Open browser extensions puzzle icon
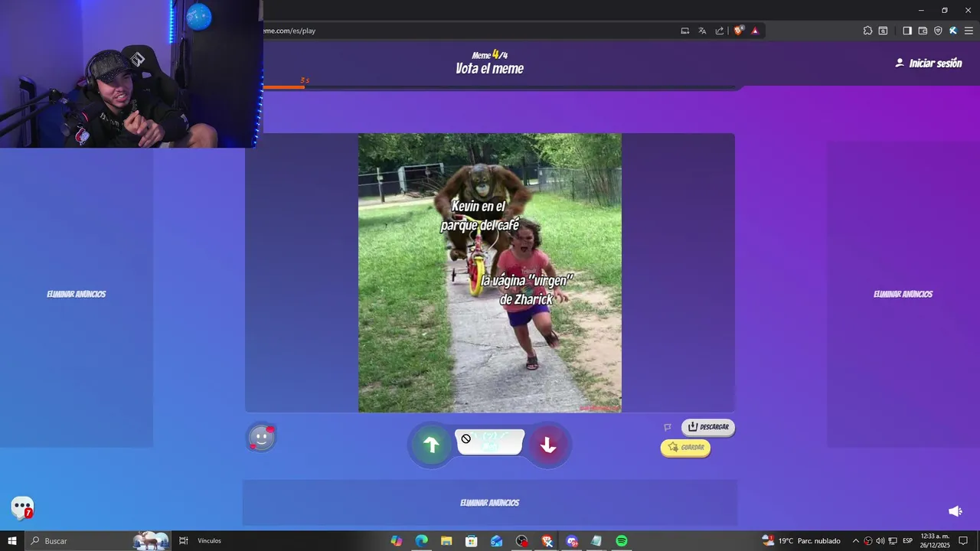The image size is (980, 551). pos(867,31)
